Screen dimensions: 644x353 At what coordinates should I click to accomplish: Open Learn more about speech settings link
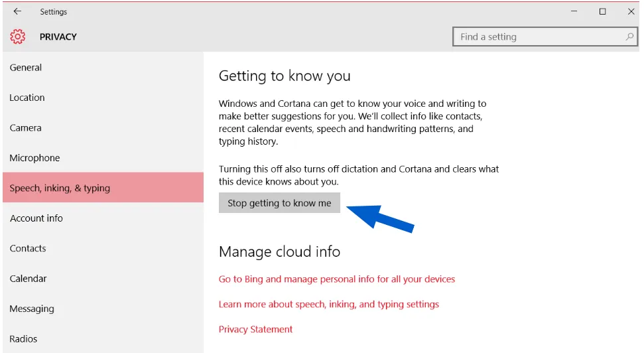(328, 304)
